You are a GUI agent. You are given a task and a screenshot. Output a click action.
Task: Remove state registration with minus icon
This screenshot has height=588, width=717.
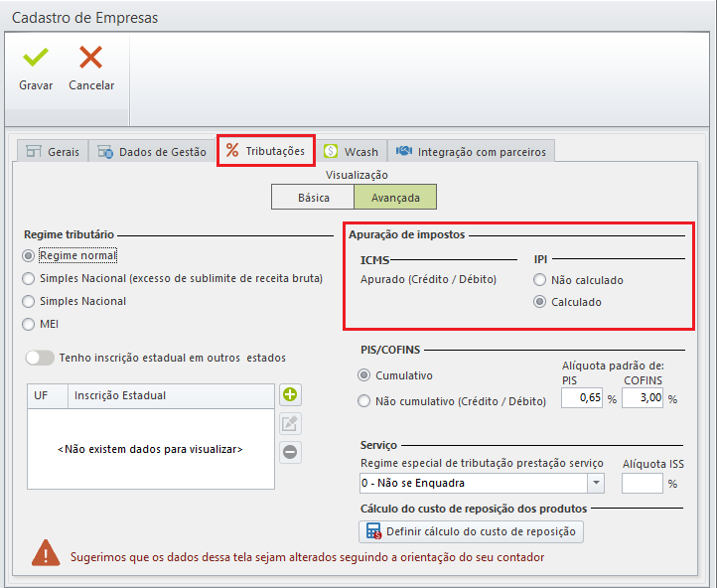[x=290, y=452]
